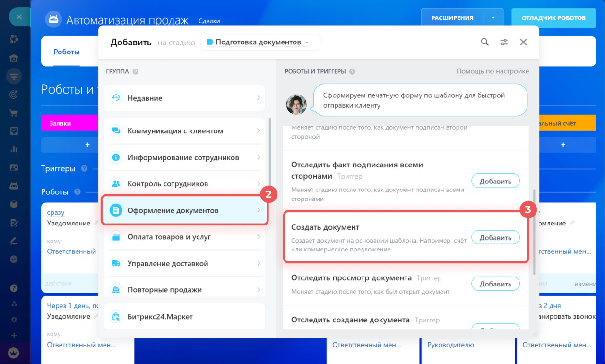Image resolution: width=605 pixels, height=364 pixels.
Task: Open the filter settings sliders icon
Action: coord(504,42)
